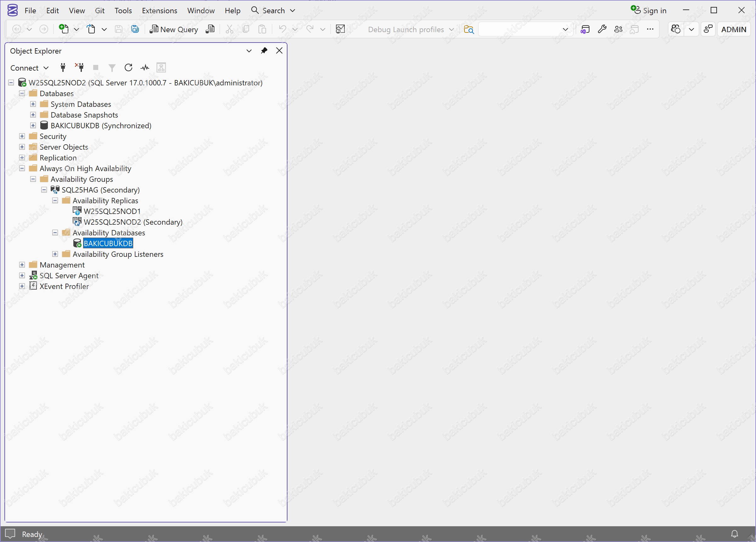Click the Connect Object Explorer plug icon
756x542 pixels.
(63, 68)
